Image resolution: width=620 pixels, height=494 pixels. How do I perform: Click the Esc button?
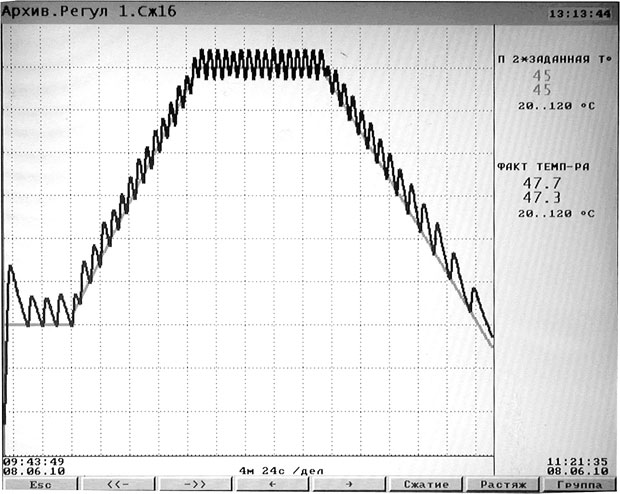click(x=40, y=485)
